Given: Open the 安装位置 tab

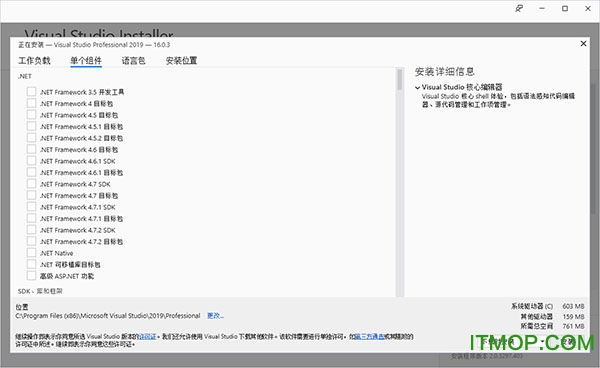Looking at the screenshot, I should click(181, 60).
